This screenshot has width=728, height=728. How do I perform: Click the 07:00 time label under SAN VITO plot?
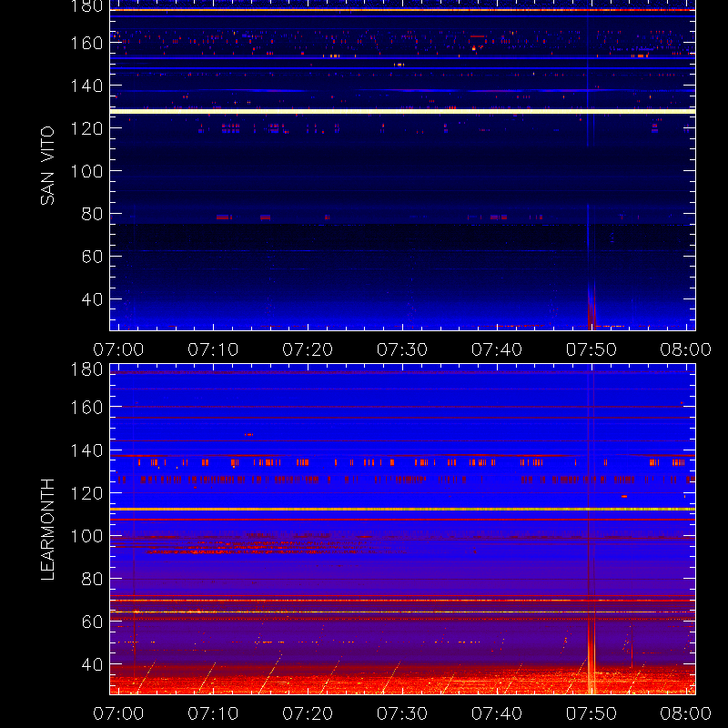point(118,349)
